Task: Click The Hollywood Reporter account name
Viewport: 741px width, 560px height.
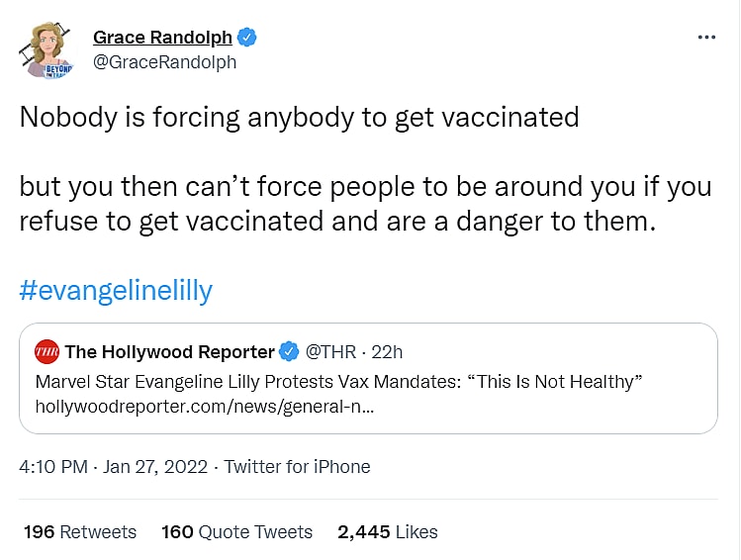Action: [170, 351]
